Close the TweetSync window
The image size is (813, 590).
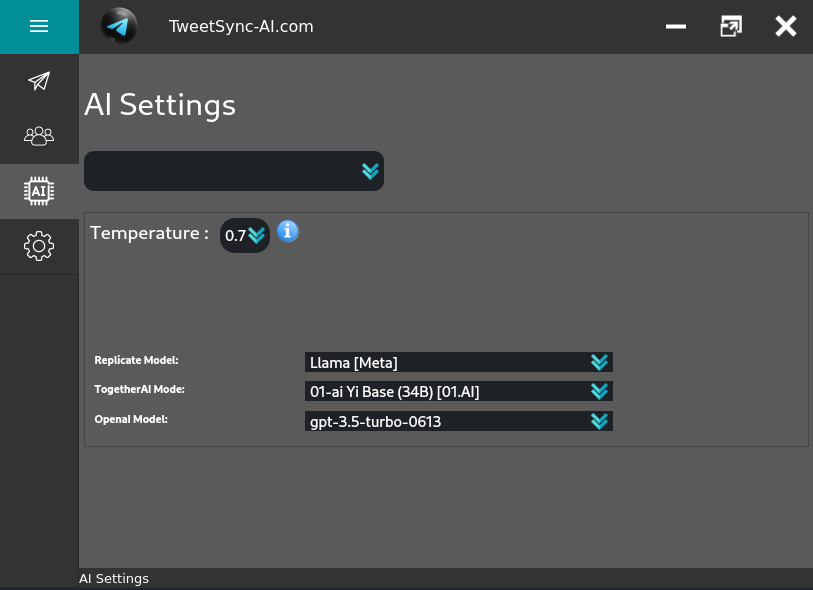786,26
